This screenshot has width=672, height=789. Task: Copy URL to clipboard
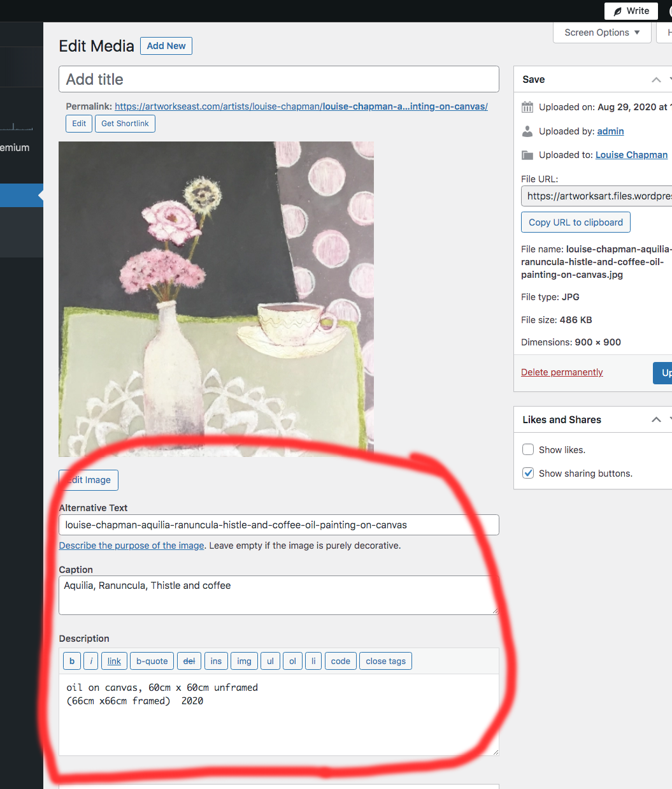[x=576, y=222]
